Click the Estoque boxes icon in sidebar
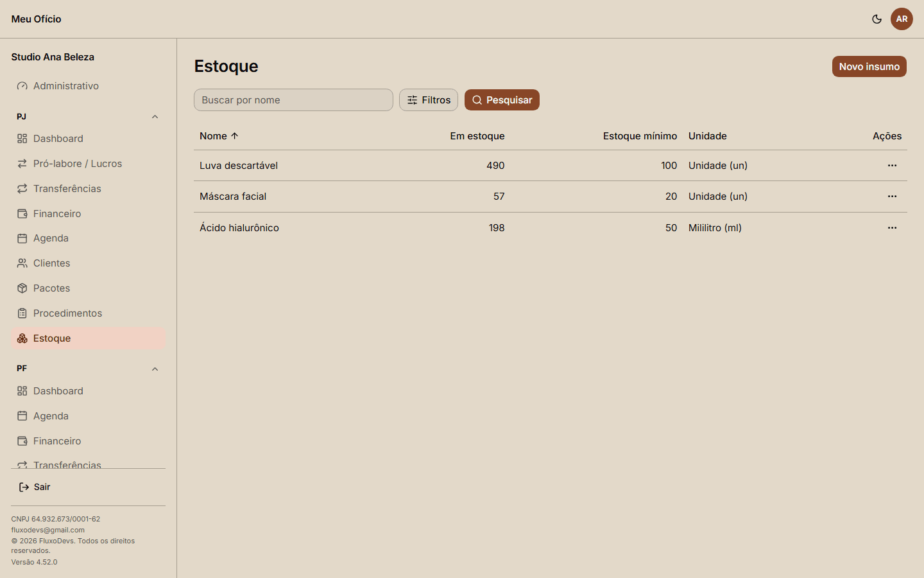 pyautogui.click(x=22, y=338)
